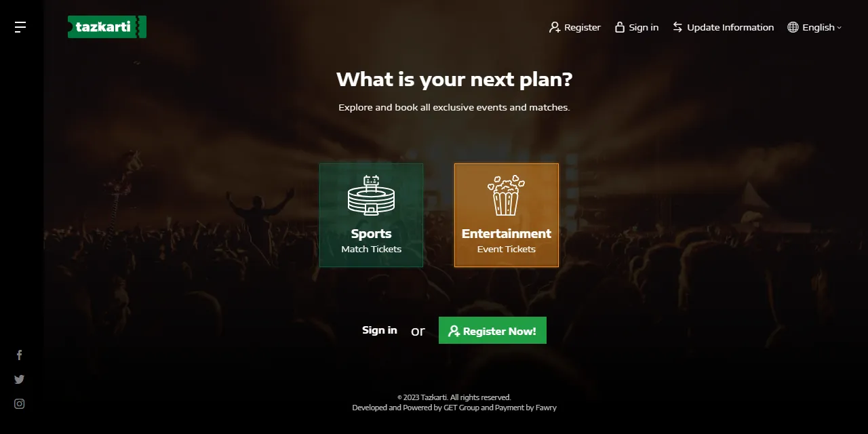Open the Facebook page icon
The image size is (868, 434).
[x=19, y=355]
